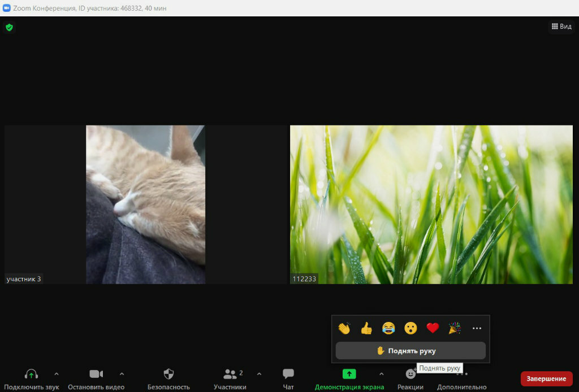Image resolution: width=579 pixels, height=392 pixels.
Task: Send the red heart reaction
Action: click(x=433, y=328)
